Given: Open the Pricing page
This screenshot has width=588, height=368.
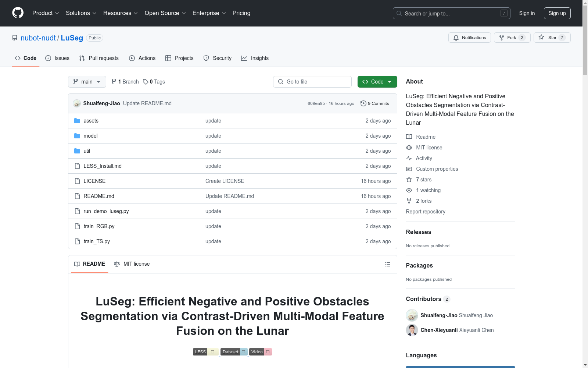Looking at the screenshot, I should [x=241, y=13].
